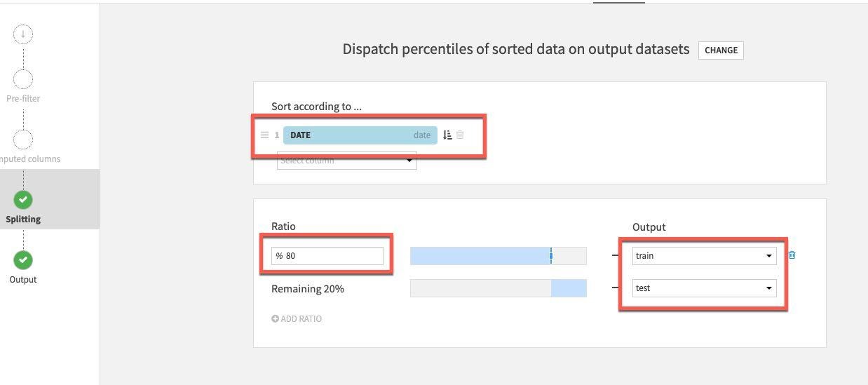Viewport: 868px width, 385px height.
Task: Remove the train ratio row
Action: [792, 255]
